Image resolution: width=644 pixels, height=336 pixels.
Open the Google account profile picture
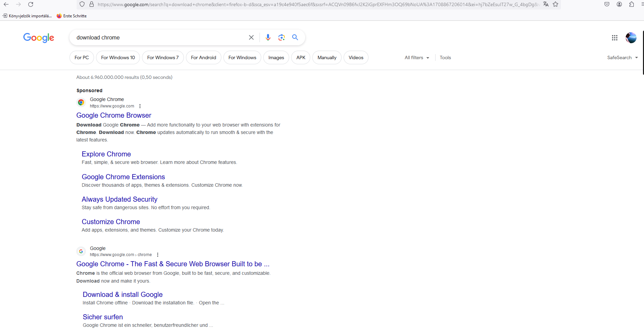click(x=631, y=38)
